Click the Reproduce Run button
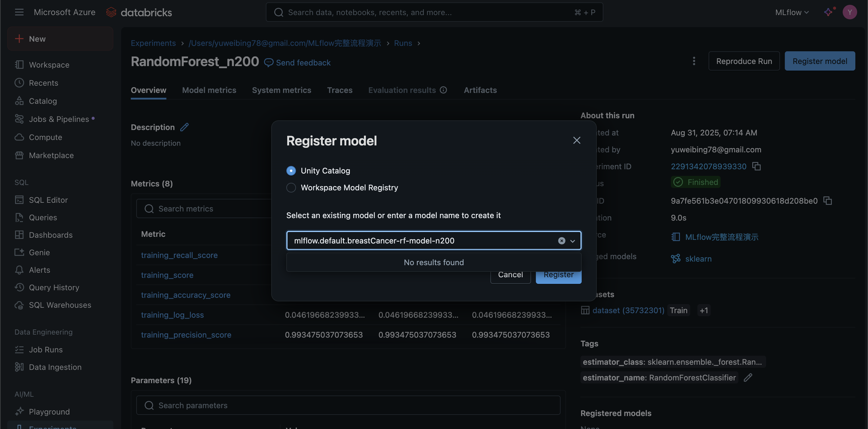This screenshot has height=429, width=868. (x=744, y=61)
